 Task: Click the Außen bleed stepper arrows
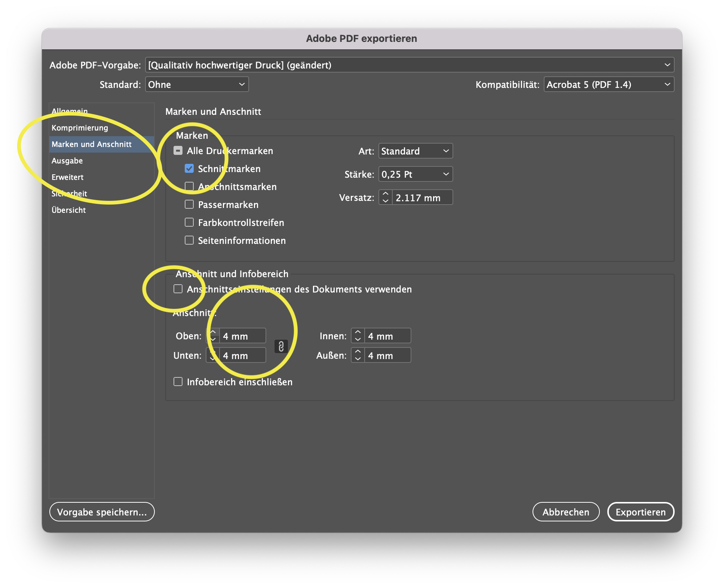358,355
